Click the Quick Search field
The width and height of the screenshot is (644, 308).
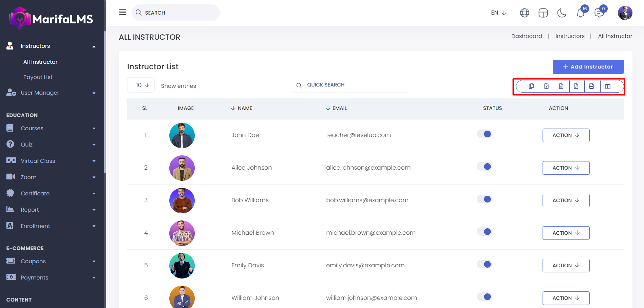pos(353,85)
